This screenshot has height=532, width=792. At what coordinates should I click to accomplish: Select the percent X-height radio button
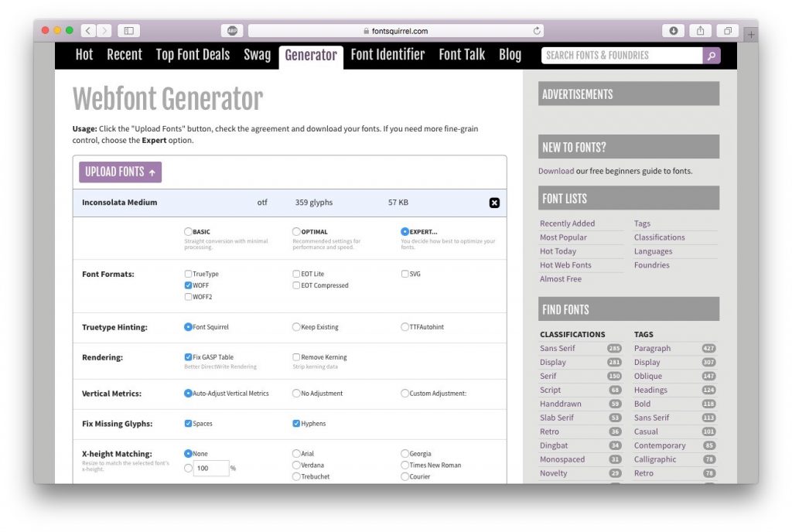188,468
